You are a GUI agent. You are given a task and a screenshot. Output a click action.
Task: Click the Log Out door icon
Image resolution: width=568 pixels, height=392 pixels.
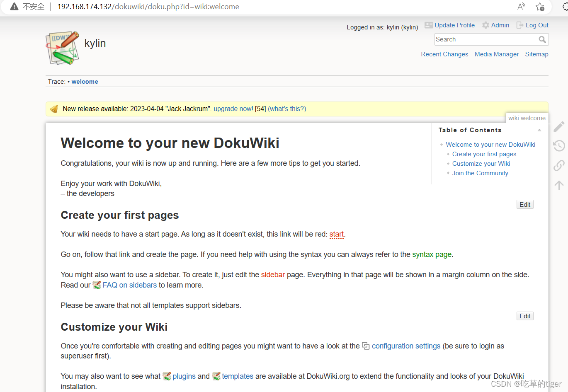(520, 25)
